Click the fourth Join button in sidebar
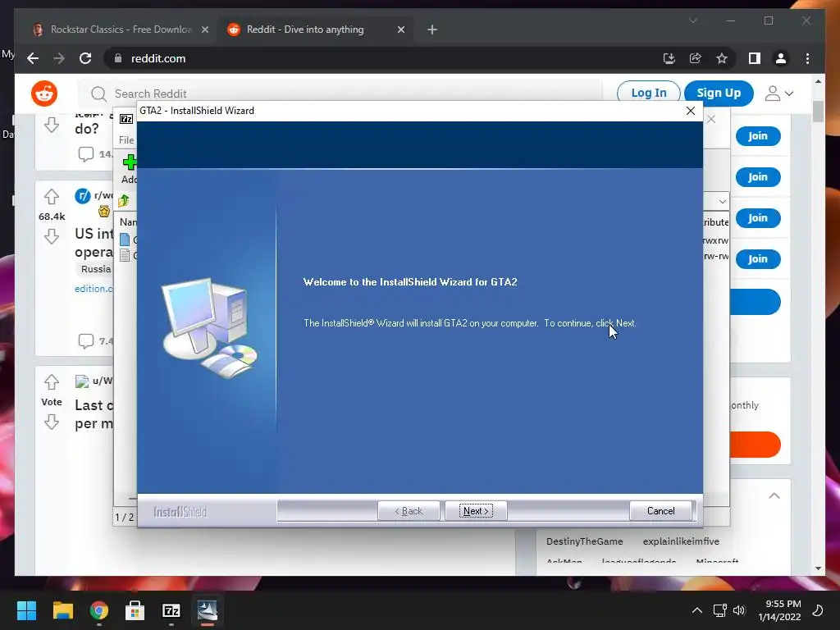 tap(757, 258)
